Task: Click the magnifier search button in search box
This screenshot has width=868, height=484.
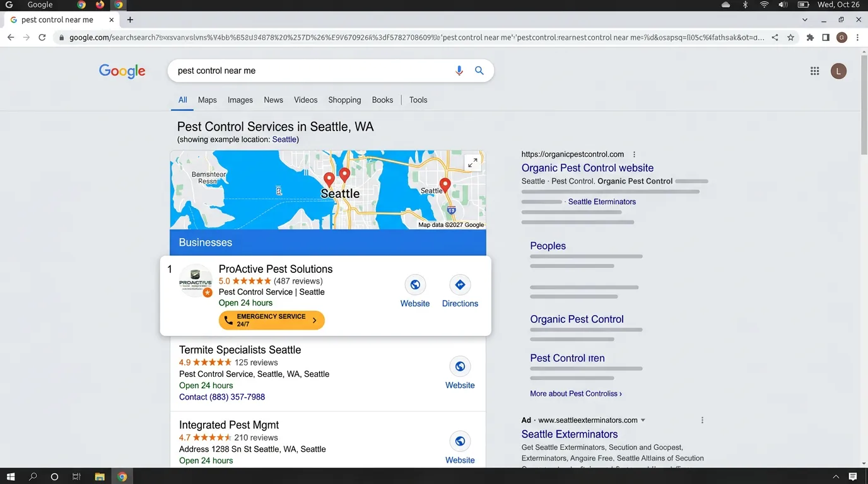Action: tap(479, 71)
